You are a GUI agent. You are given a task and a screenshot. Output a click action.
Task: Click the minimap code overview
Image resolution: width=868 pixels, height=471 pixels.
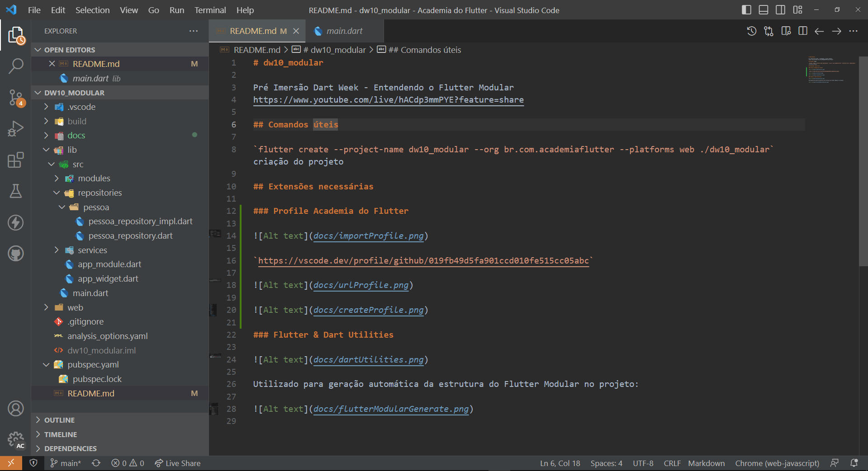pyautogui.click(x=831, y=70)
